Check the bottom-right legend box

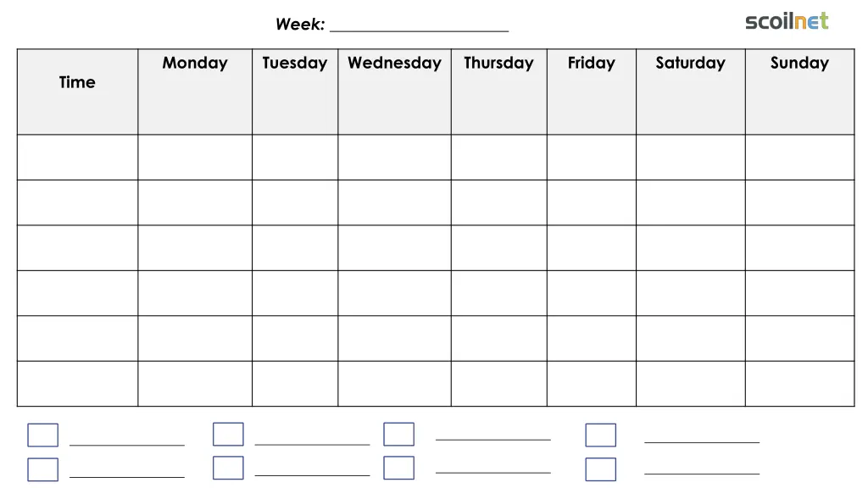click(601, 469)
